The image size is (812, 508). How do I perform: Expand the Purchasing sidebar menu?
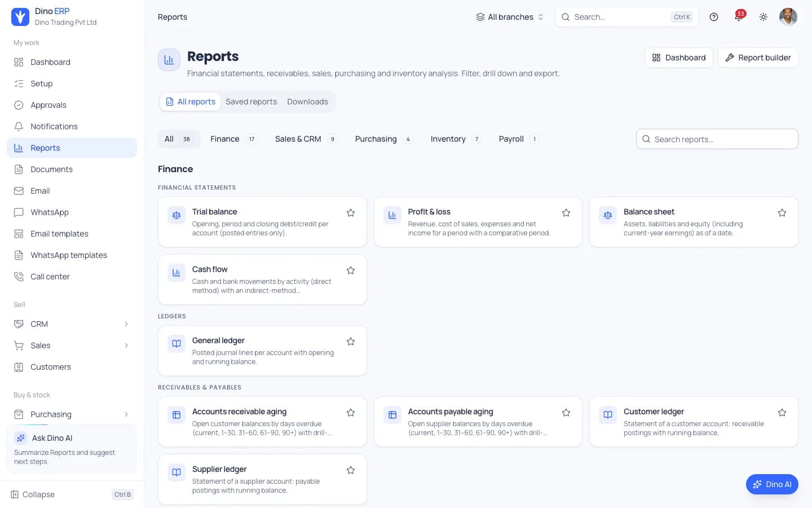pos(72,414)
